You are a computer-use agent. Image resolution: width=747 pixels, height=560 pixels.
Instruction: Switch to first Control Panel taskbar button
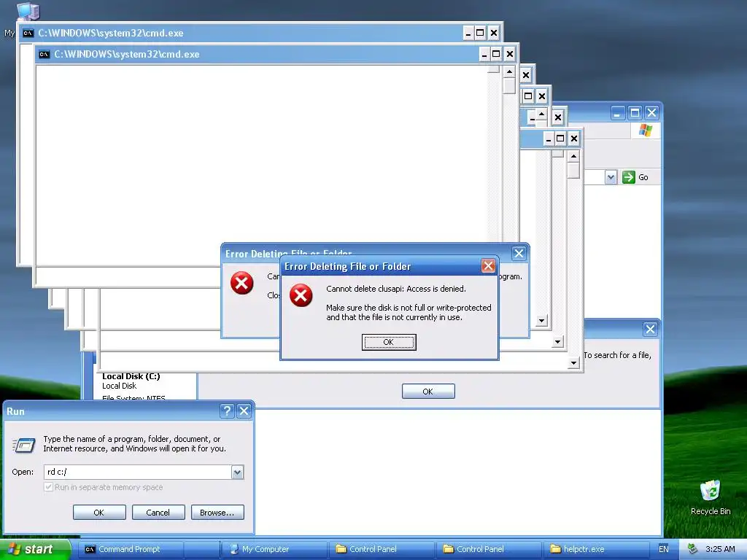point(381,549)
